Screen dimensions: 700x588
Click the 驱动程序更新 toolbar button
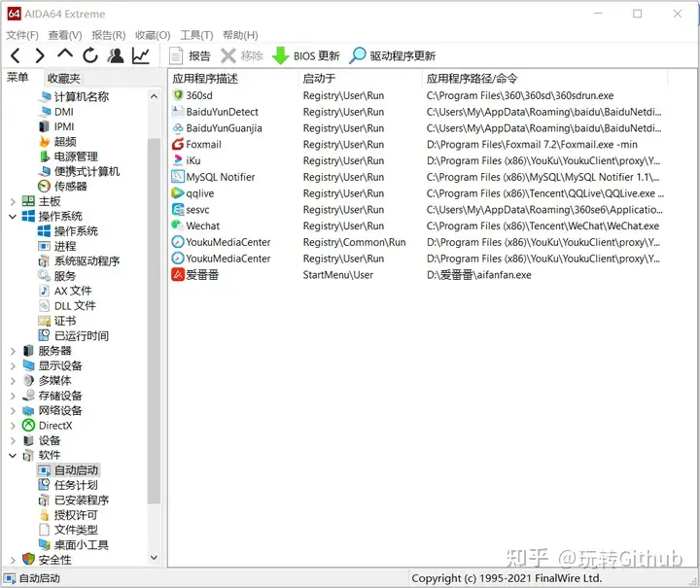393,55
